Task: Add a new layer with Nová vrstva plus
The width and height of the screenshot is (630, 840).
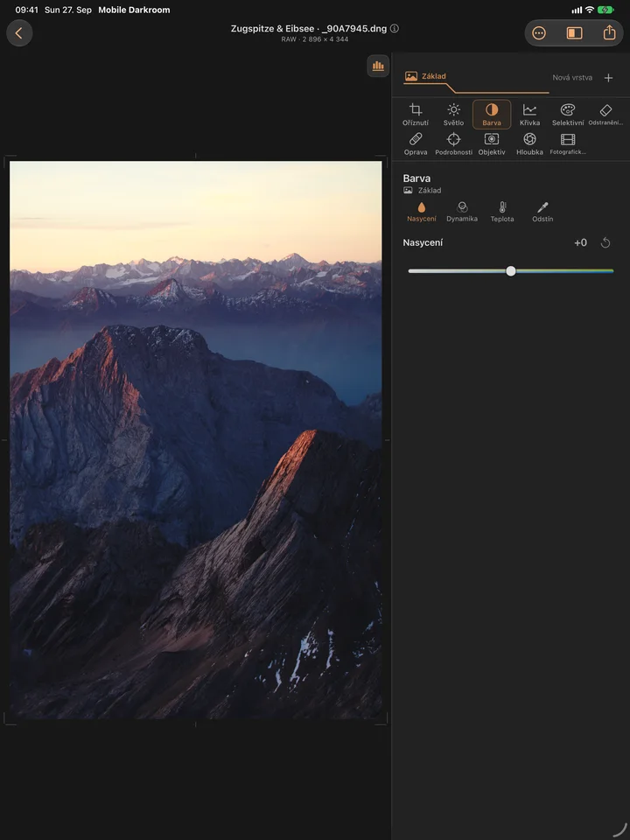Action: click(608, 78)
